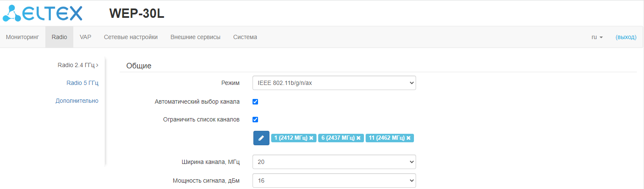Click the pencil edit channel list button

pos(261,138)
